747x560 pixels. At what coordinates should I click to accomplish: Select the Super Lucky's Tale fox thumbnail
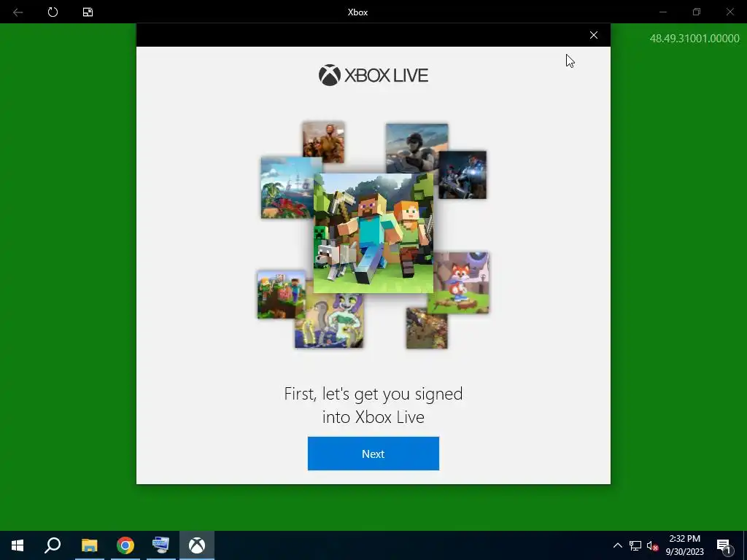461,282
